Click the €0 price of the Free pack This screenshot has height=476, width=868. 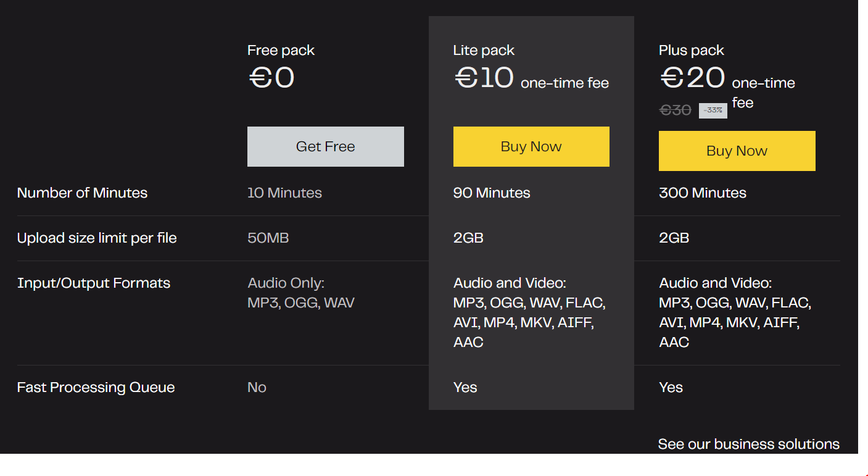(x=271, y=78)
